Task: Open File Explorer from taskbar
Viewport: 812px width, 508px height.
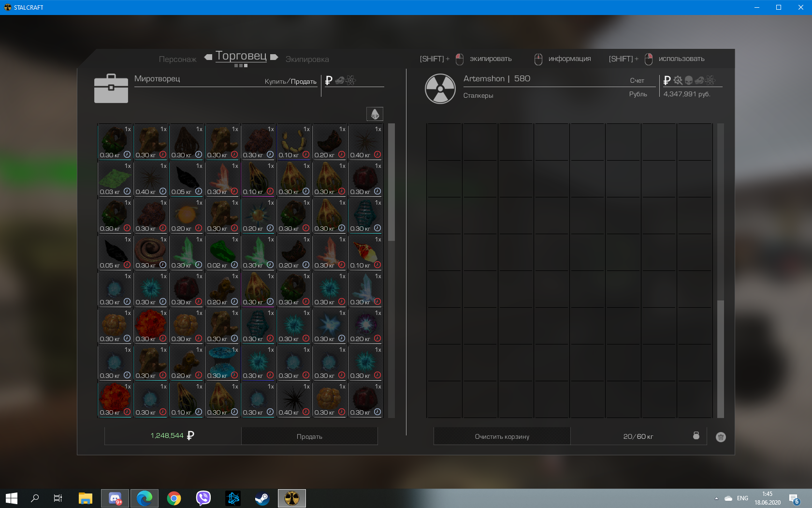Action: click(x=86, y=498)
